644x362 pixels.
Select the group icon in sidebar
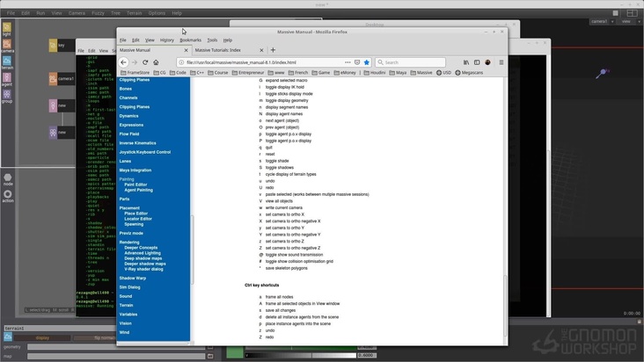(x=6, y=94)
